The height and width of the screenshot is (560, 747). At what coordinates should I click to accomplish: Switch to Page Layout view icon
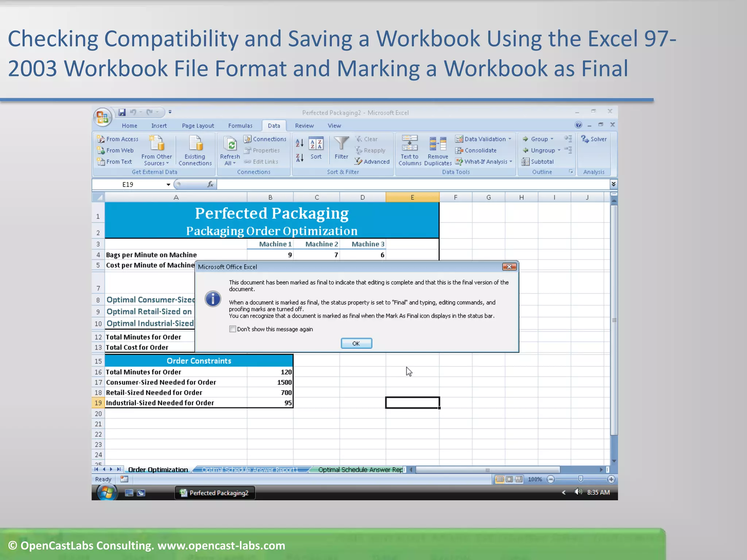(x=510, y=479)
